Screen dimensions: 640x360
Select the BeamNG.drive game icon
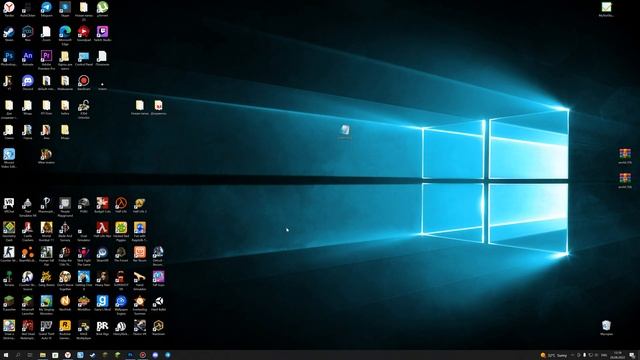click(27, 252)
